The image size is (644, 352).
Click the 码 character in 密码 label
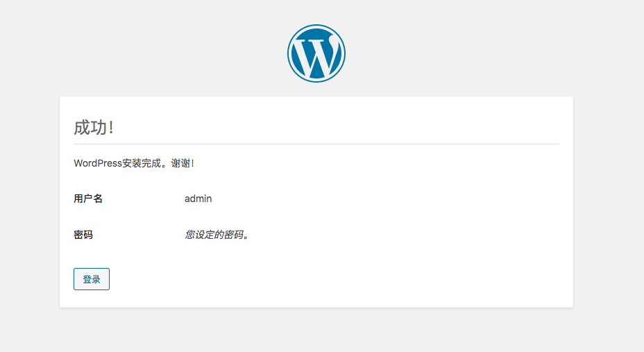(x=88, y=235)
